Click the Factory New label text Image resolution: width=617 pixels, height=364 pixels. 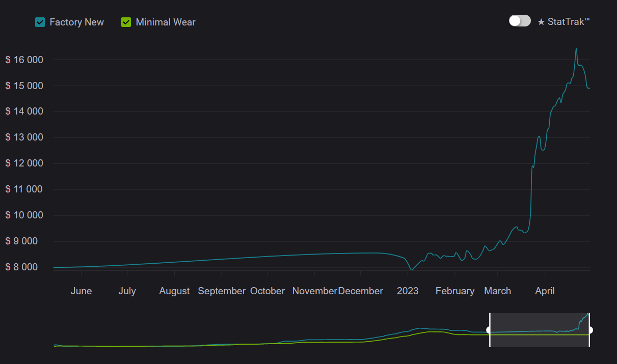pos(76,22)
